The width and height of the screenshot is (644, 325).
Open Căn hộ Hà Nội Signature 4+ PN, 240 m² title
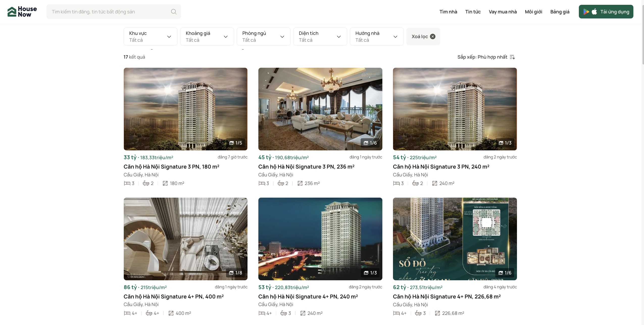[x=308, y=297]
